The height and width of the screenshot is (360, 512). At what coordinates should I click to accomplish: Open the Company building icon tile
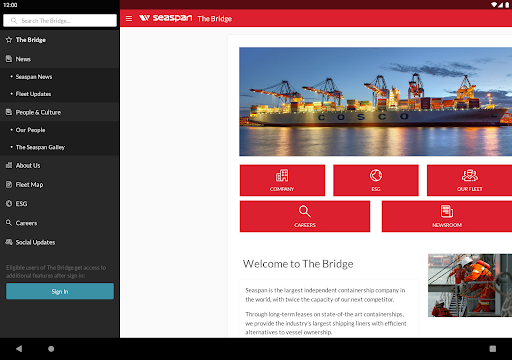tap(282, 180)
